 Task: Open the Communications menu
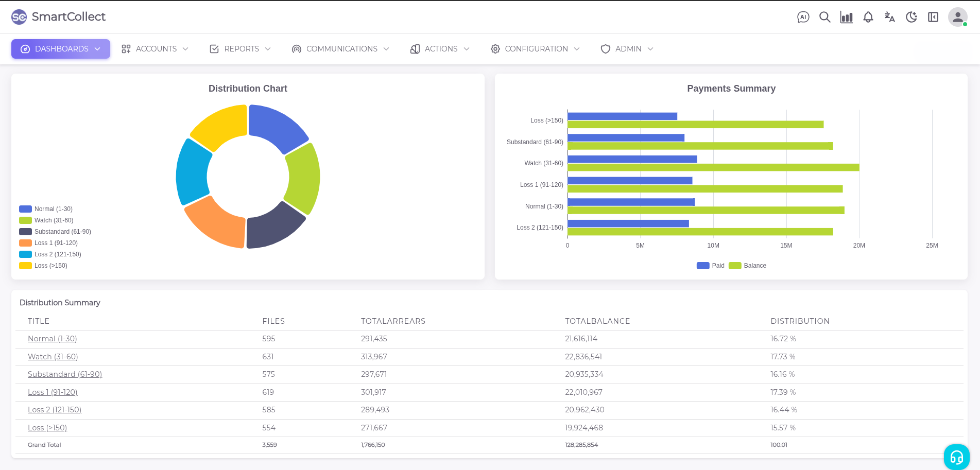(340, 49)
